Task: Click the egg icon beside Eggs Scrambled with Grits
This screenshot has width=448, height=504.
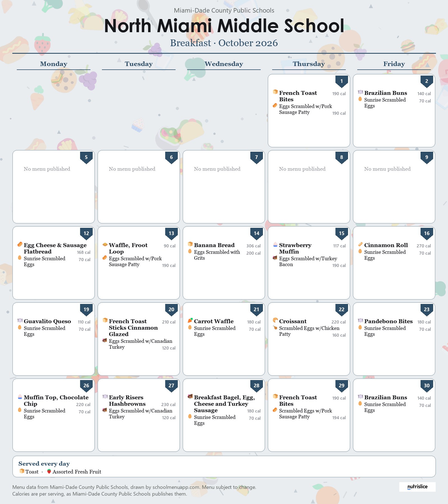Action: point(190,251)
